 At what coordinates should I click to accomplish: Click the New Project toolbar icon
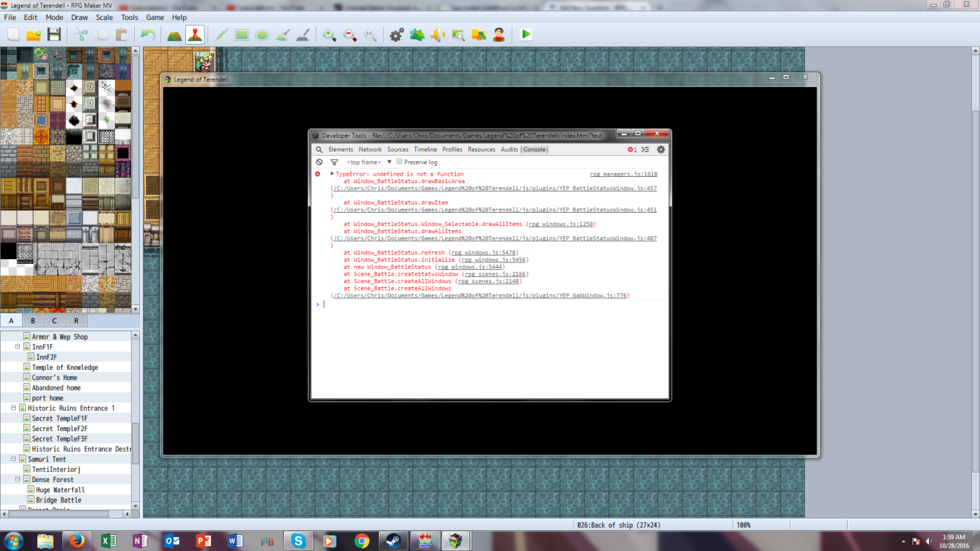point(13,34)
